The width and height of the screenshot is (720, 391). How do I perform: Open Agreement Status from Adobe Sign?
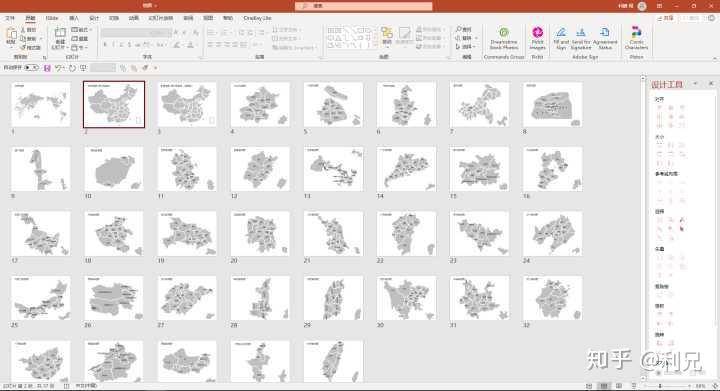pos(605,38)
